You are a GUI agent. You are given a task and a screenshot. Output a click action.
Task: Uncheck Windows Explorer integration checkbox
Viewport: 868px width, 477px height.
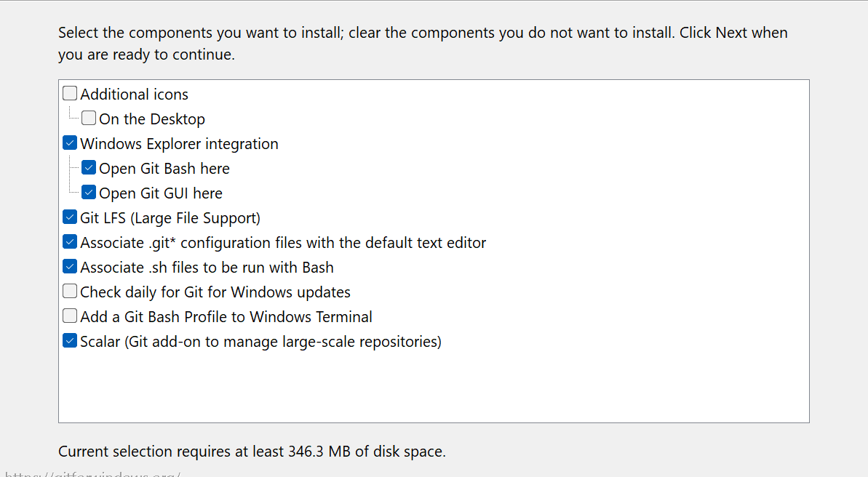tap(70, 143)
